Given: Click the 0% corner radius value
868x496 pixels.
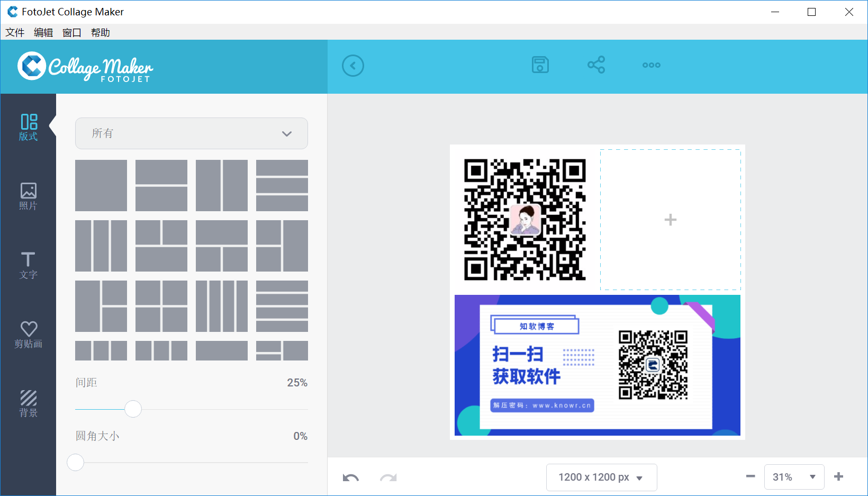Looking at the screenshot, I should click(300, 436).
